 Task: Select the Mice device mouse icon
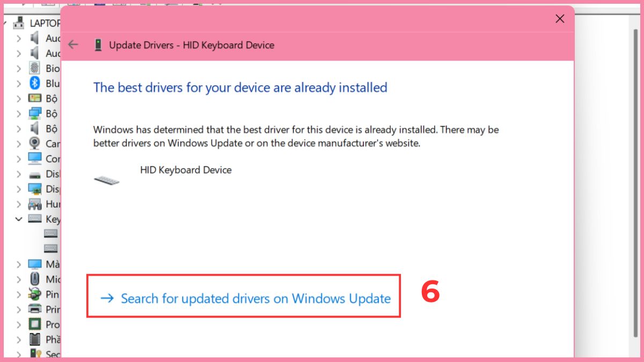[x=35, y=279]
